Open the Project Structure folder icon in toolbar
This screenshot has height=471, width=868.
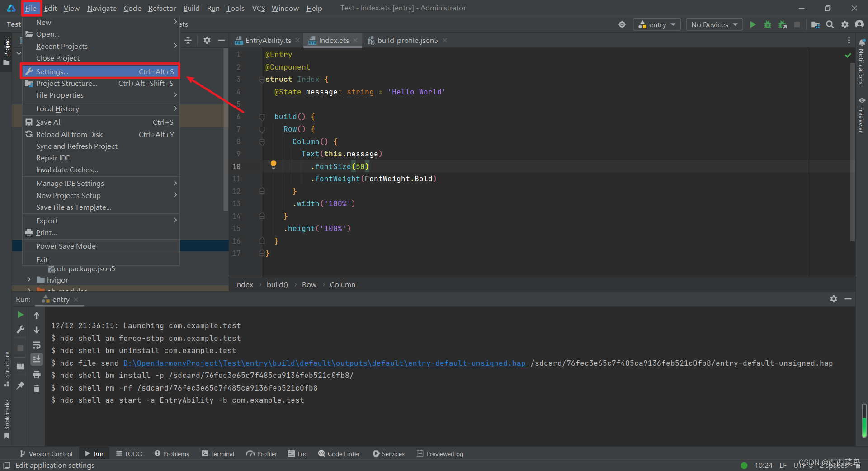816,24
